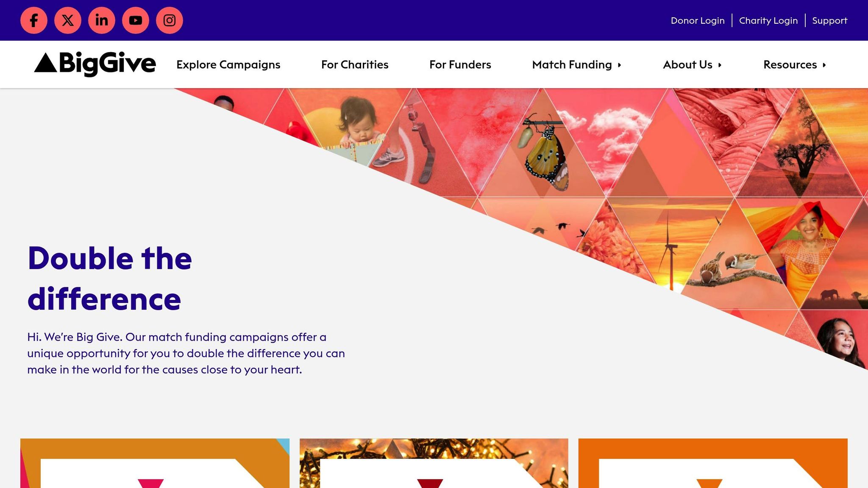The height and width of the screenshot is (488, 868).
Task: Go to the For Charities page
Action: pos(355,64)
